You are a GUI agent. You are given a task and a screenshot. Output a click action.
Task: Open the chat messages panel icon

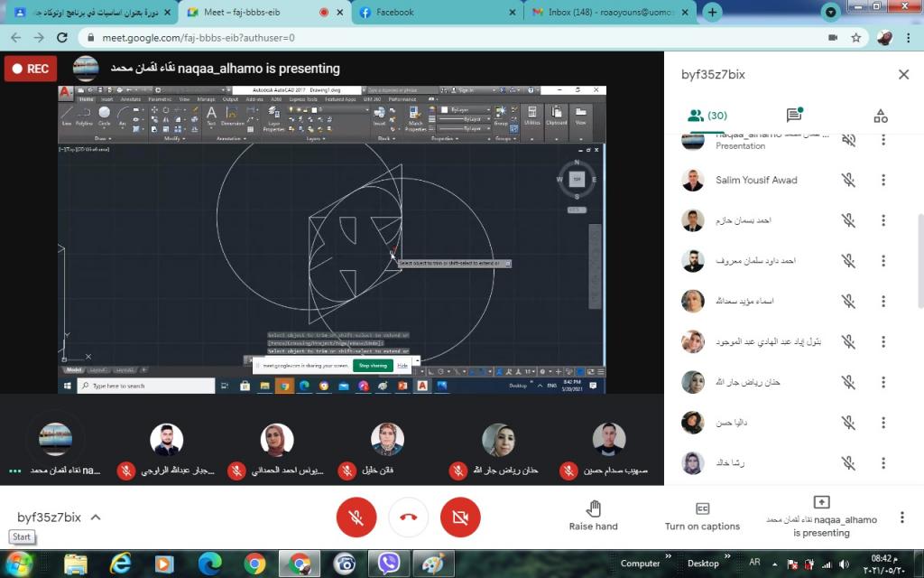click(x=794, y=116)
